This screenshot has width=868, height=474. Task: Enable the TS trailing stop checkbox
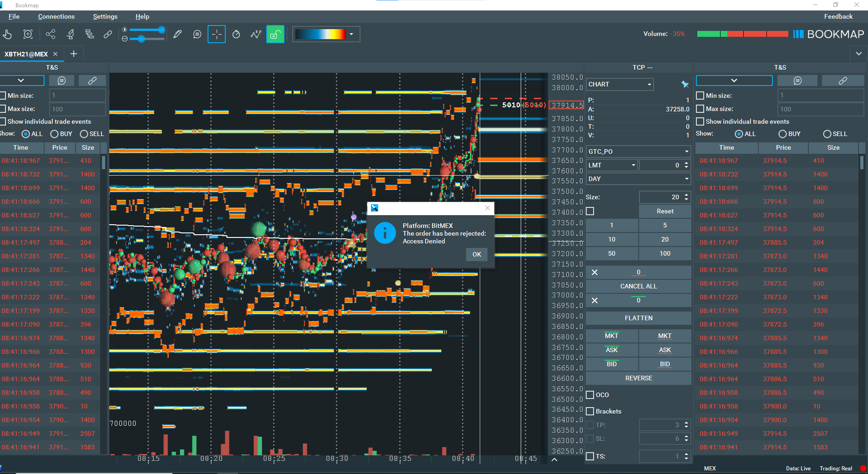coord(590,456)
